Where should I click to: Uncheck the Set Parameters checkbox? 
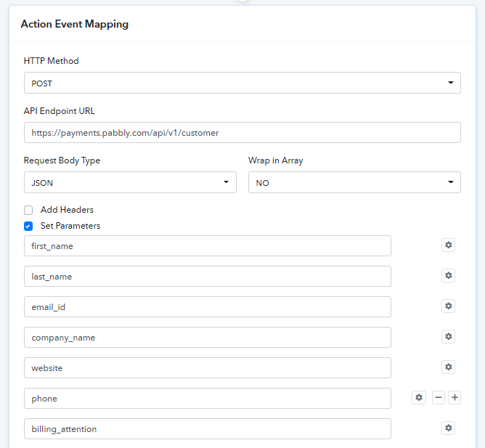click(28, 226)
